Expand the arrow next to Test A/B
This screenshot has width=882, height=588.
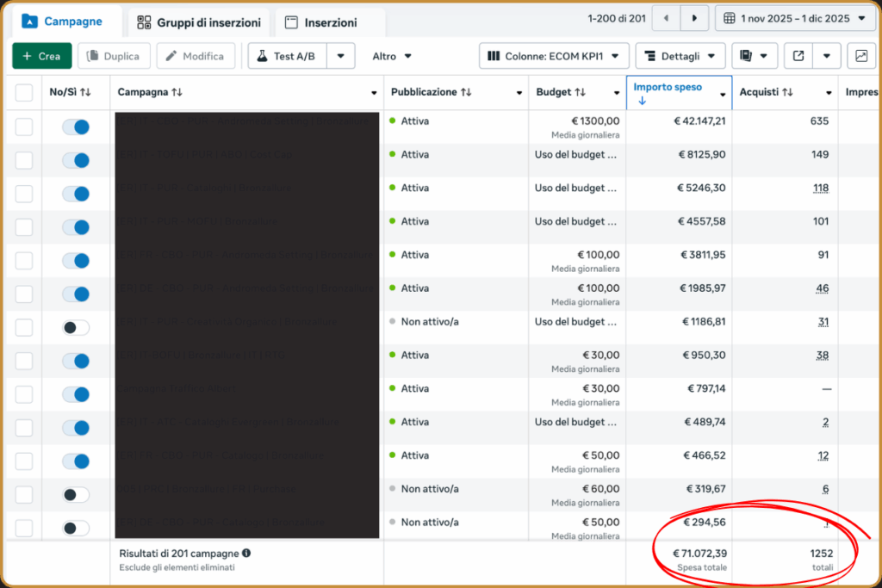(x=341, y=56)
